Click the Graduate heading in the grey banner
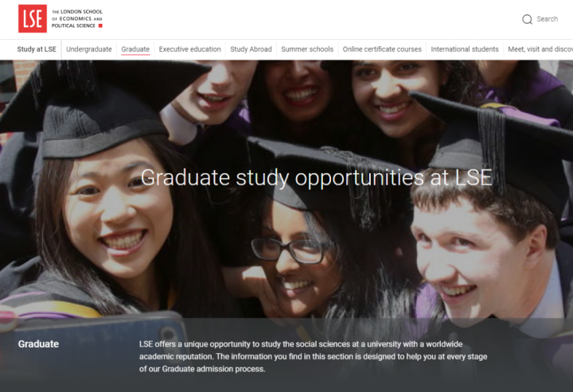This screenshot has height=392, width=573. 38,343
